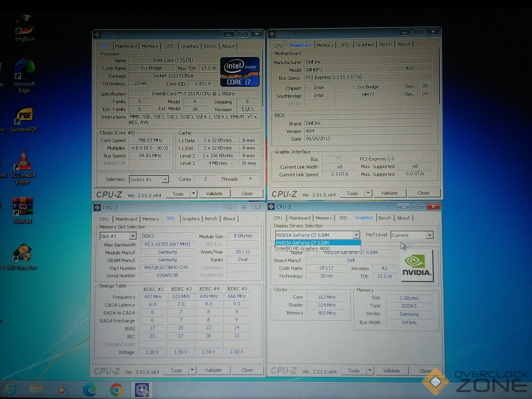Screen dimensions: 532x399
Task: Click CPU-Z title icon of CPU tab window
Action: (x=97, y=35)
